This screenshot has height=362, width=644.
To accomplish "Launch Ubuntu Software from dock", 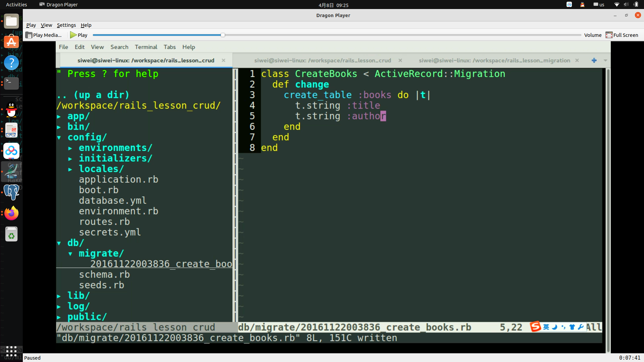I will pyautogui.click(x=11, y=42).
